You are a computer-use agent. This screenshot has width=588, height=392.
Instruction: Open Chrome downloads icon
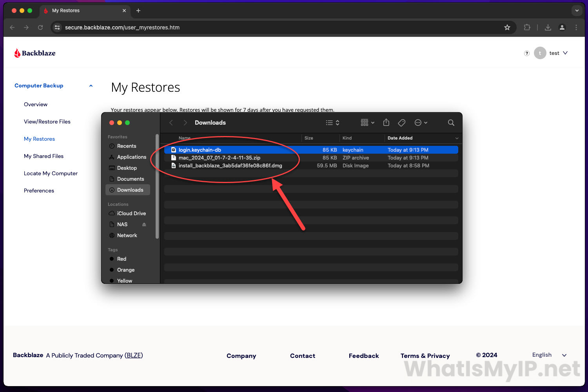(548, 27)
